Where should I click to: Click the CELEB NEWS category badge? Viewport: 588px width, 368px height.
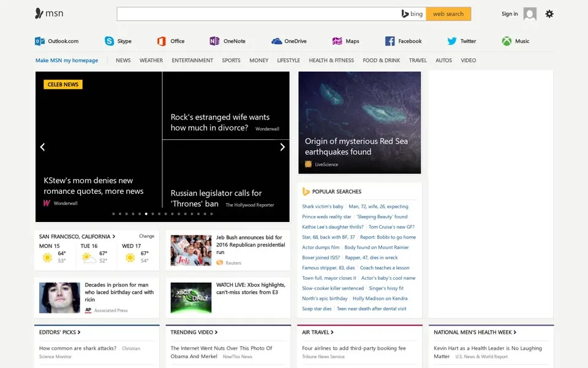(63, 85)
